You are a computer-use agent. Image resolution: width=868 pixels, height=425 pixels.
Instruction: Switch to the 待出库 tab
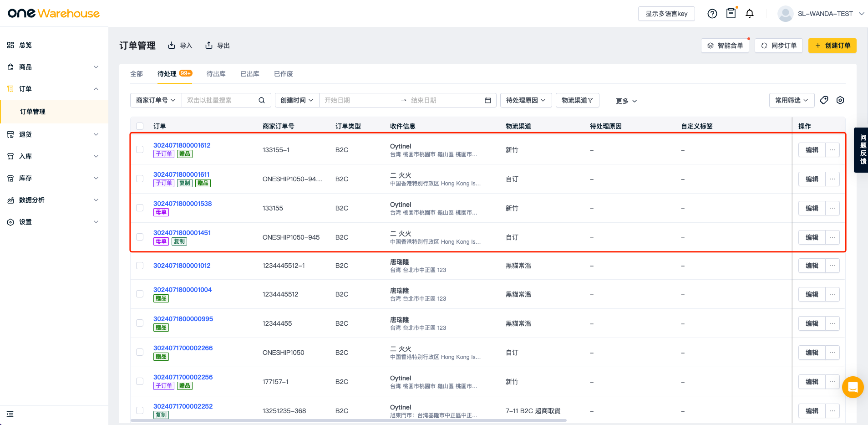216,74
